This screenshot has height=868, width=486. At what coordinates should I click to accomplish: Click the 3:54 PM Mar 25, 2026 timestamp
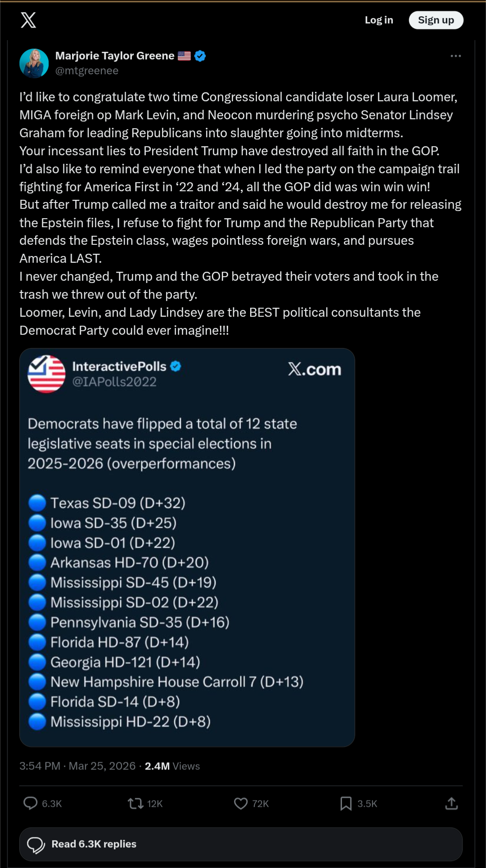point(77,766)
